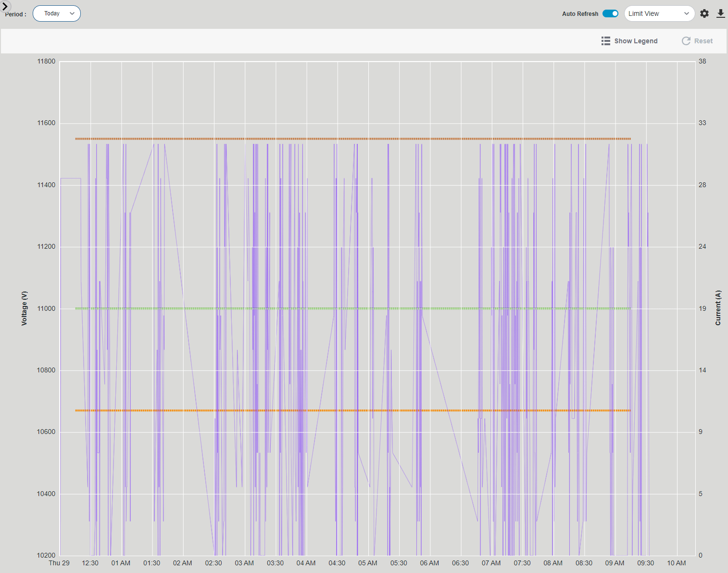Open the Period dropdown showing Today
This screenshot has height=573, width=728.
point(56,13)
